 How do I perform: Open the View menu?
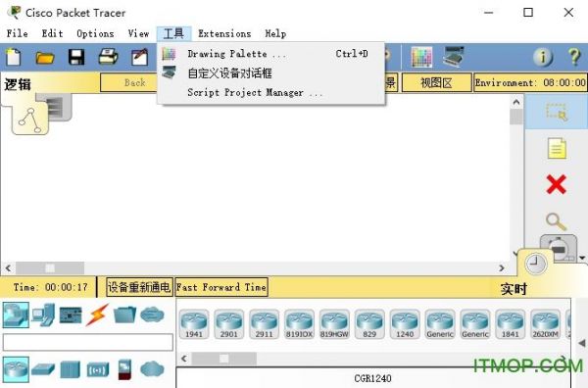point(139,33)
